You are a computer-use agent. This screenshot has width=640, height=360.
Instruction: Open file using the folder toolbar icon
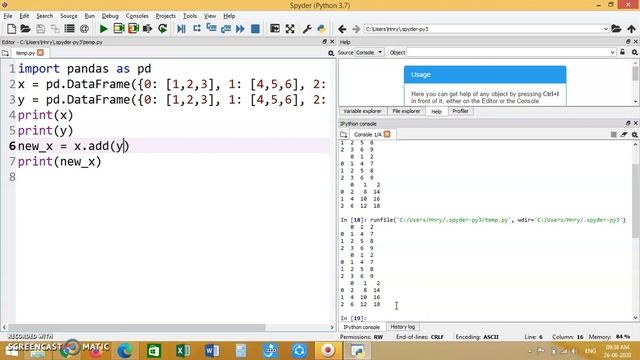pos(25,29)
